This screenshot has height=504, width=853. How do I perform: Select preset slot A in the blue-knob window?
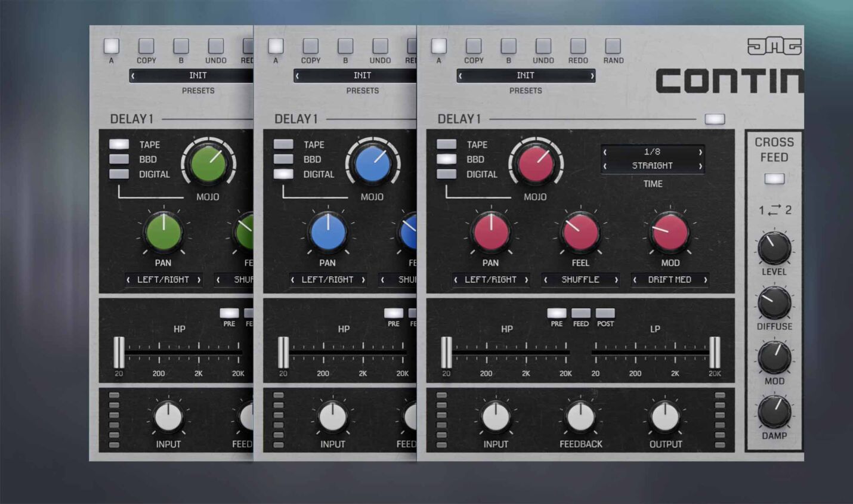pyautogui.click(x=275, y=46)
